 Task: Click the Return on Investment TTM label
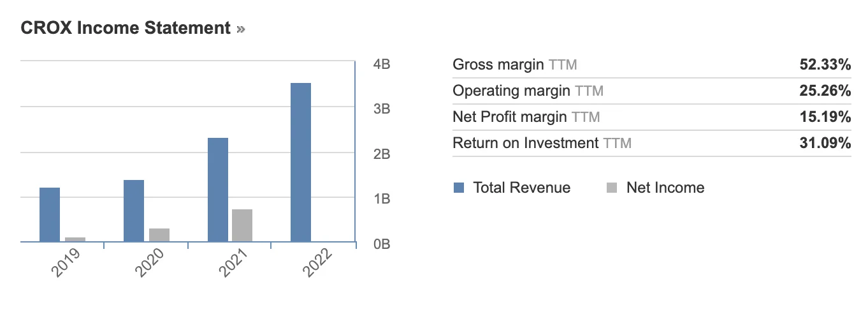(x=542, y=143)
